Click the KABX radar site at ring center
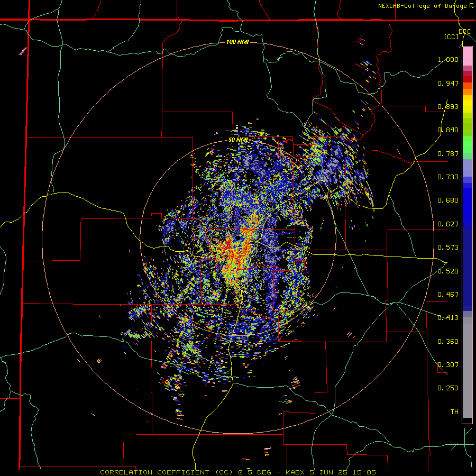Screen dimensions: 476x476 [237, 237]
